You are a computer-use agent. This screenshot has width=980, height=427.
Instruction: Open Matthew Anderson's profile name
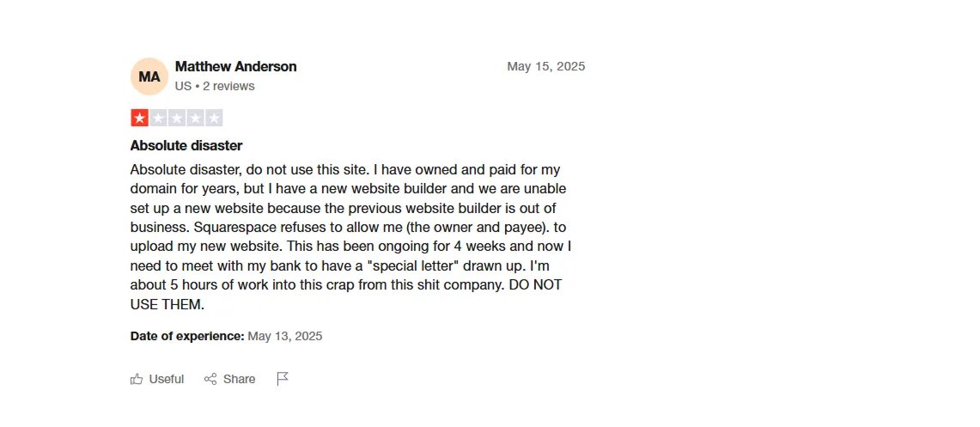click(x=235, y=66)
